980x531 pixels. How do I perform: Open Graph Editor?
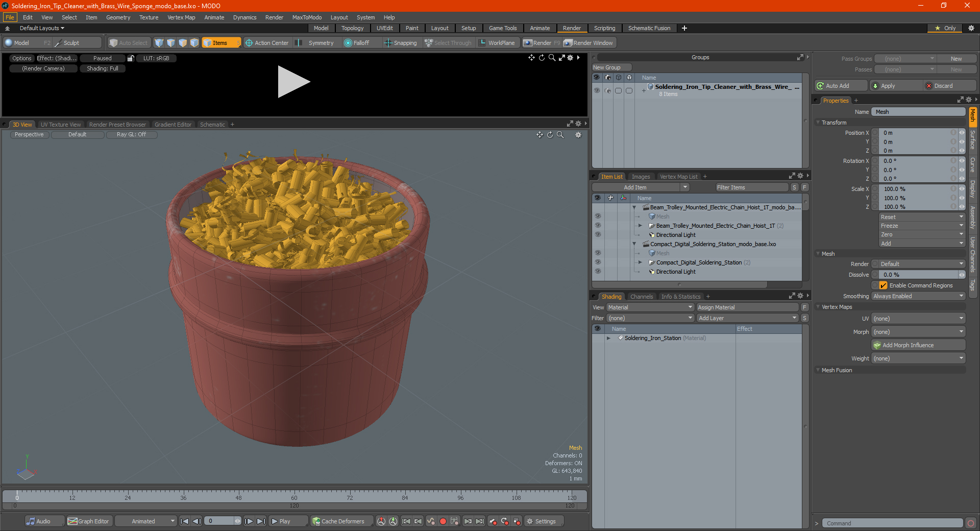tap(88, 521)
